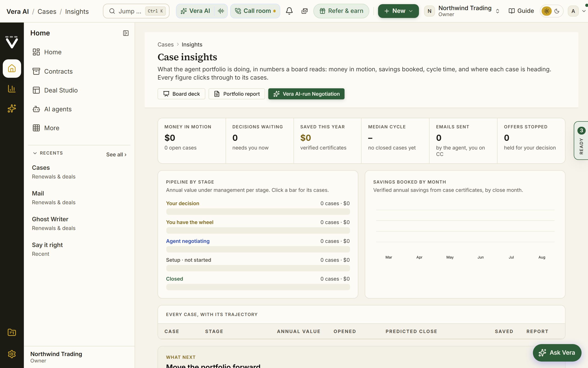The width and height of the screenshot is (588, 368).
Task: Click the search magnifier icon
Action: 112,11
